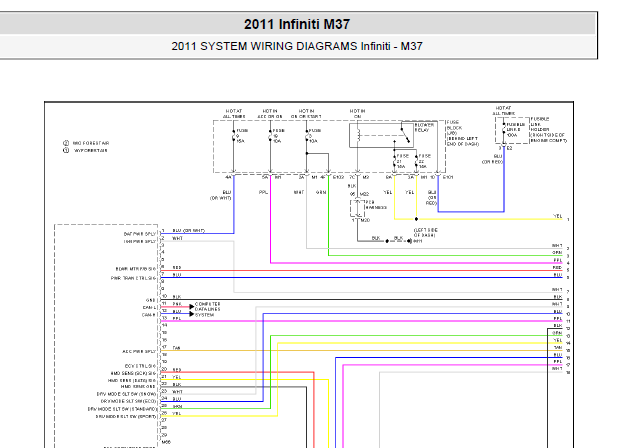The image size is (621, 448).
Task: Click the 'E101' connector label
Action: 448,177
